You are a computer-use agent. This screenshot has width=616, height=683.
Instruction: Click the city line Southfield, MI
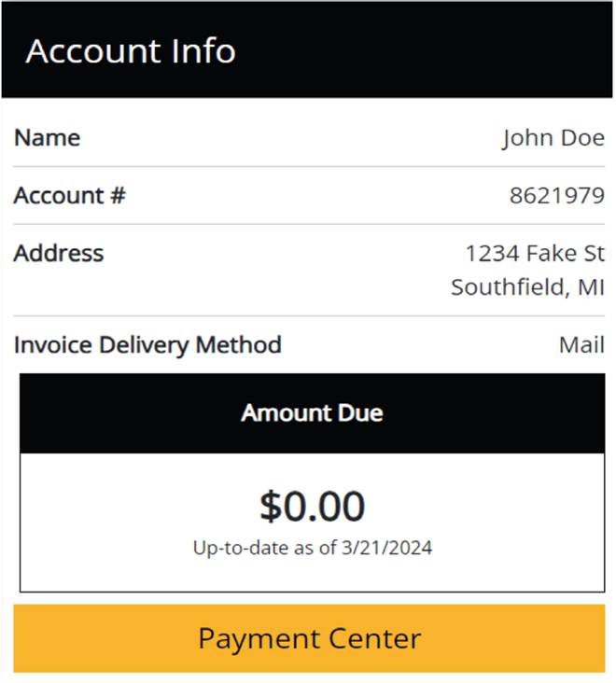[527, 286]
